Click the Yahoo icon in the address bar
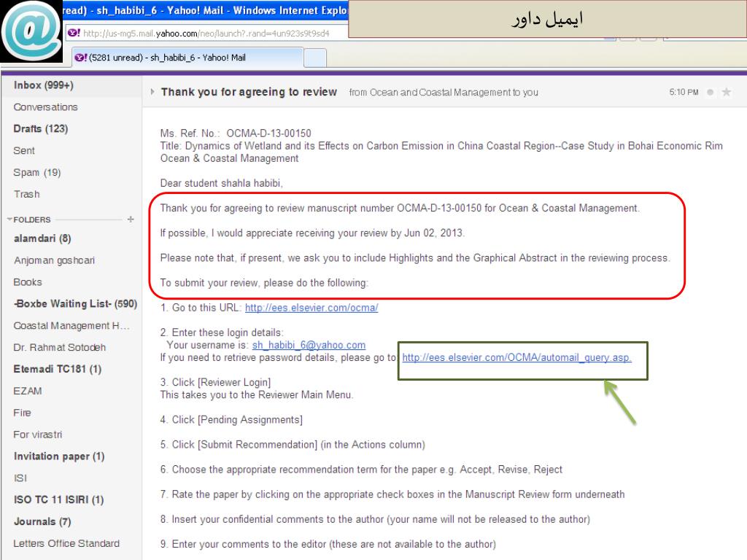This screenshot has height=560, width=747. tap(74, 33)
